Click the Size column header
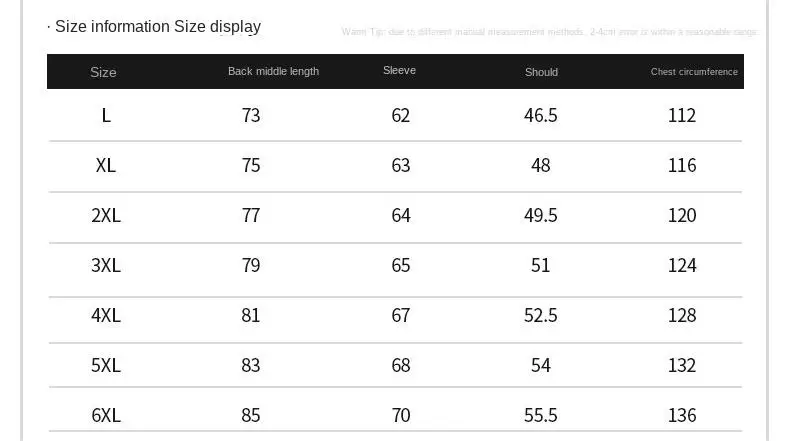The height and width of the screenshot is (441, 790). pos(103,72)
